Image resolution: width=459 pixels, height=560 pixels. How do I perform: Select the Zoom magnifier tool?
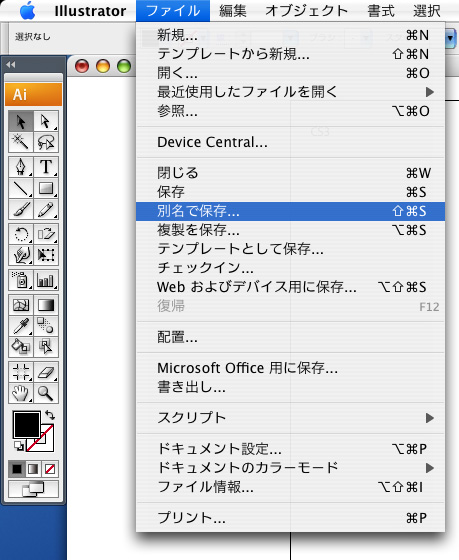tap(46, 393)
